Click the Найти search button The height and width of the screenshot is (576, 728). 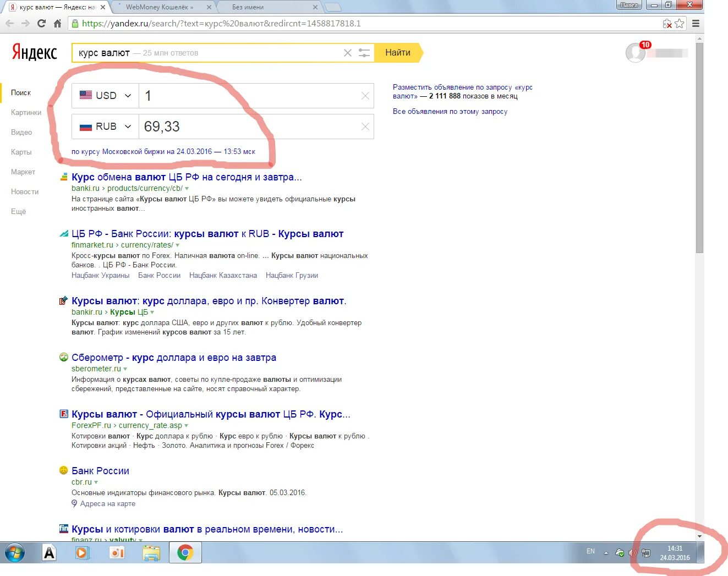click(x=398, y=53)
